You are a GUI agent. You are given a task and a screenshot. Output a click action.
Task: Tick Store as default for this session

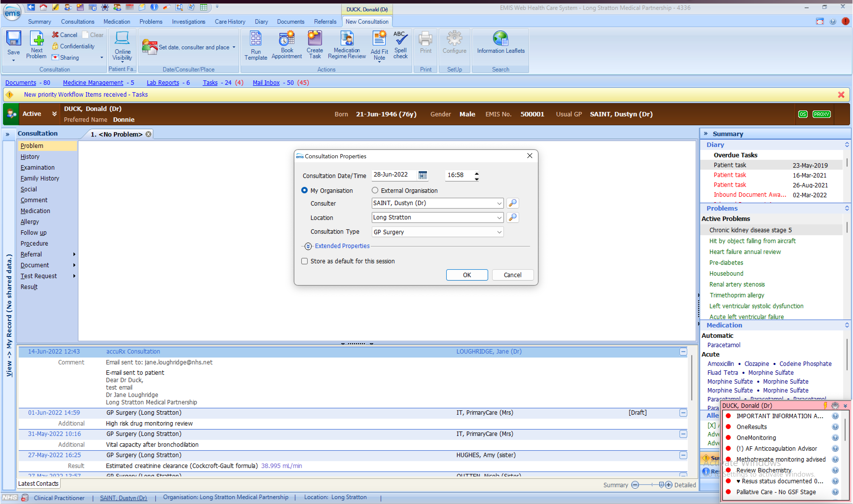click(x=304, y=261)
